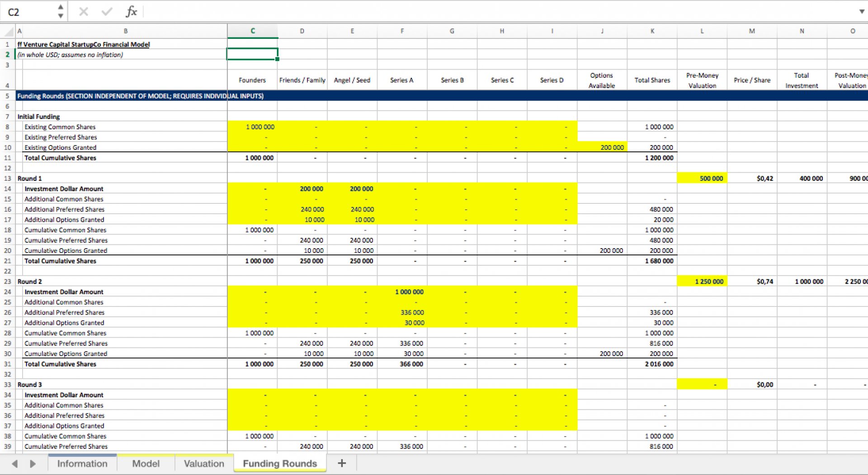Select the yellow 200 000 options available cell
Viewport: 868px width, 475px height.
[602, 147]
